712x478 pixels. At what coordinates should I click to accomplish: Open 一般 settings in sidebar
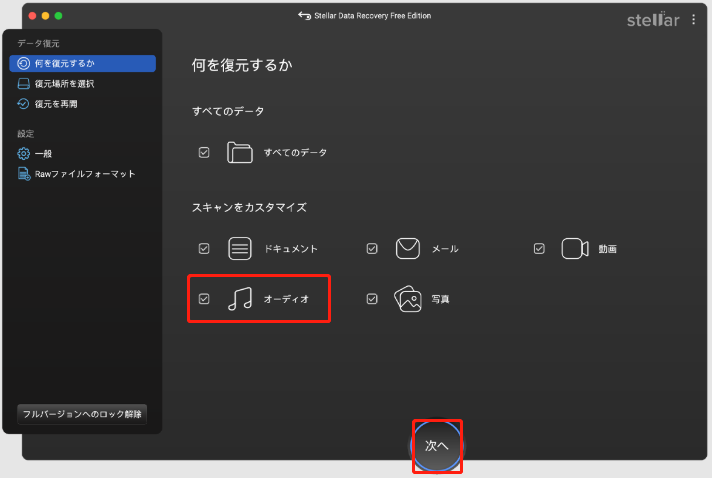tap(83, 154)
